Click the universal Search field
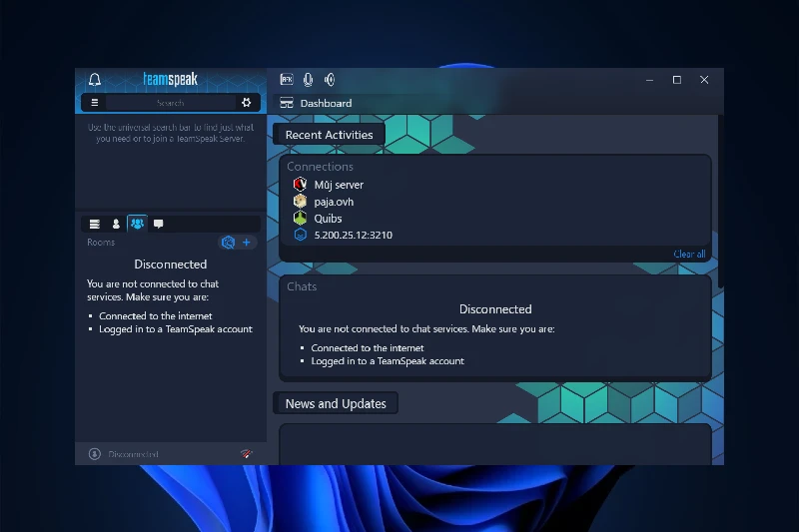This screenshot has height=532, width=799. pyautogui.click(x=170, y=103)
